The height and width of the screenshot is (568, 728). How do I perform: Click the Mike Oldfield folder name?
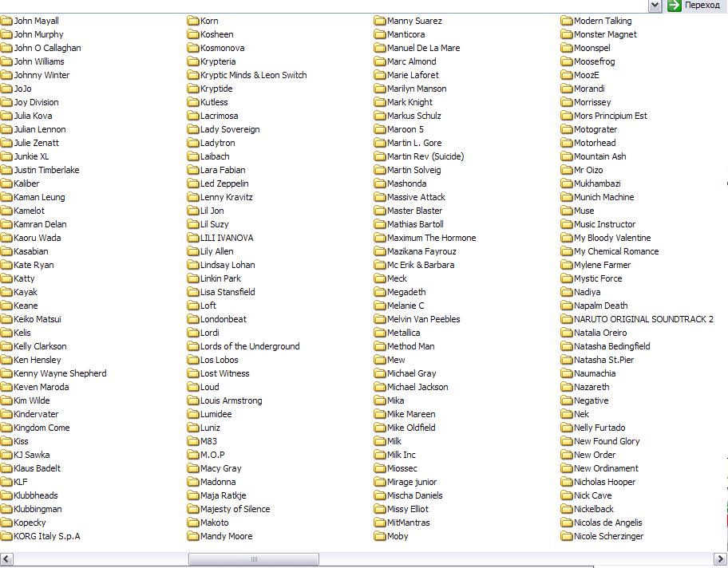tap(411, 428)
